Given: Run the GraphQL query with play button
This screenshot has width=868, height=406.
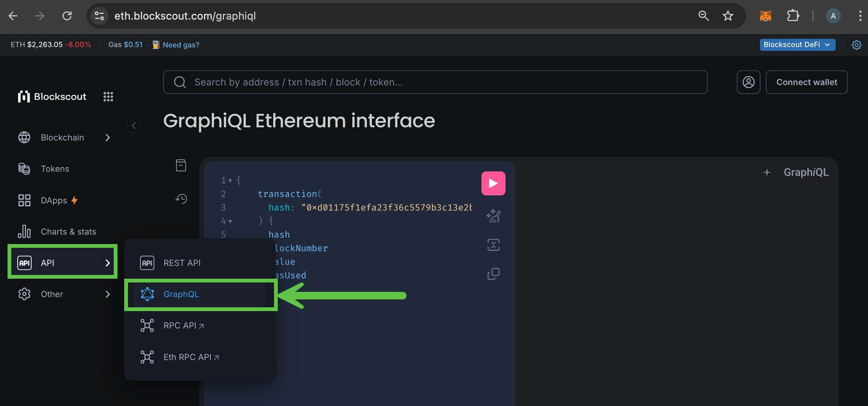Looking at the screenshot, I should pos(493,183).
